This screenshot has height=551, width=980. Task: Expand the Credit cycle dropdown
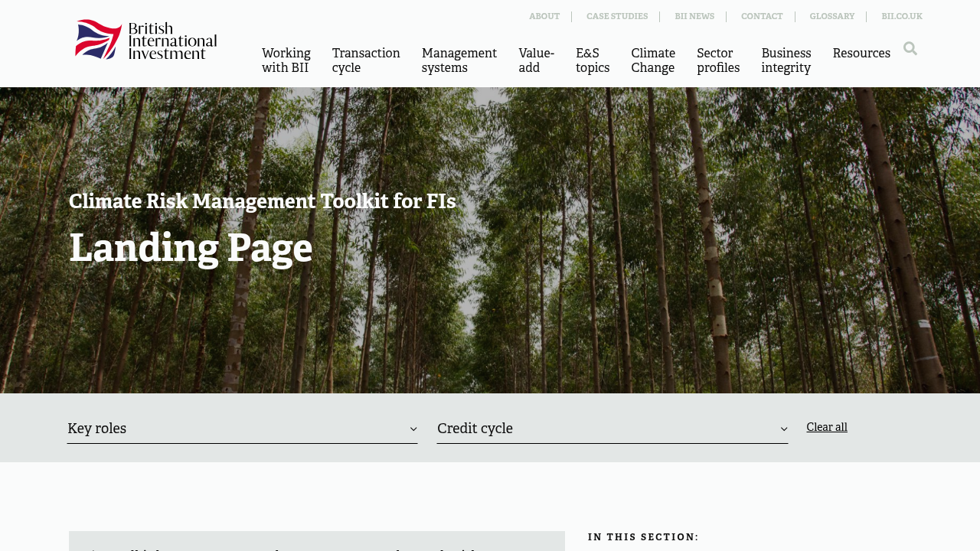tap(612, 429)
